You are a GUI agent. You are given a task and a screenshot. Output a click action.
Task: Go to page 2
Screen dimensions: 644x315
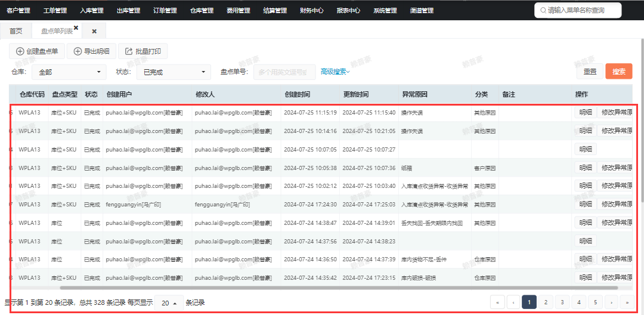[546, 302]
